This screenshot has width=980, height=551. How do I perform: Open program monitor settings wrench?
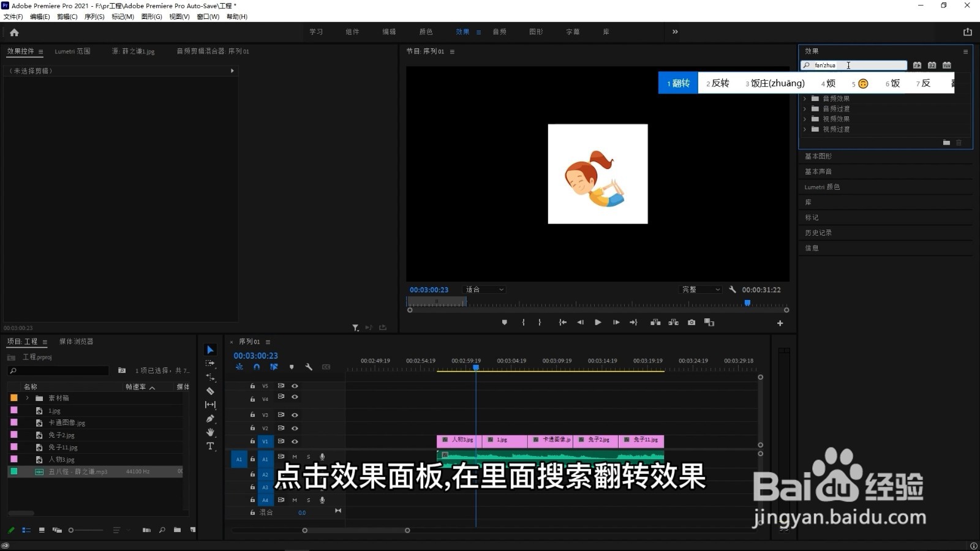[x=733, y=290]
